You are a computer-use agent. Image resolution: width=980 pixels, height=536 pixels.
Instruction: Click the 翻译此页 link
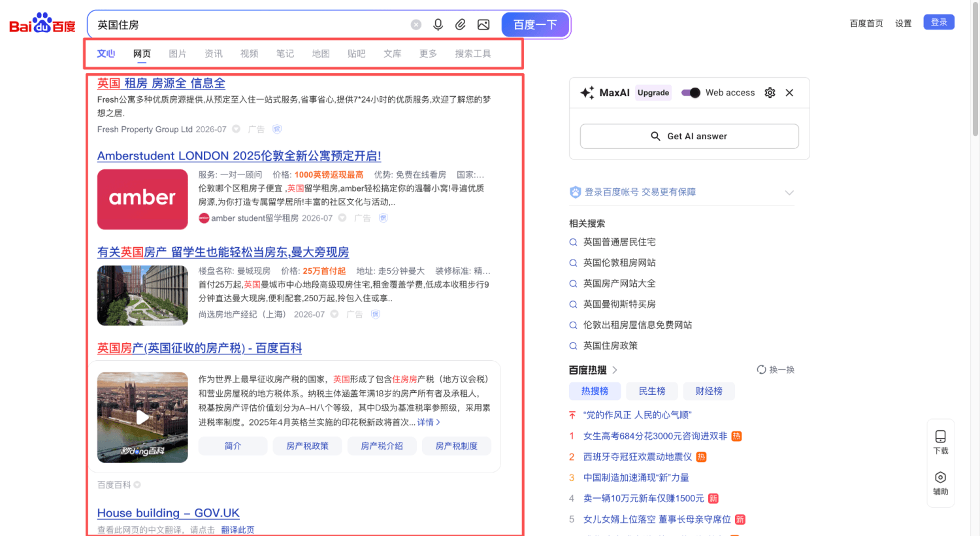click(237, 530)
